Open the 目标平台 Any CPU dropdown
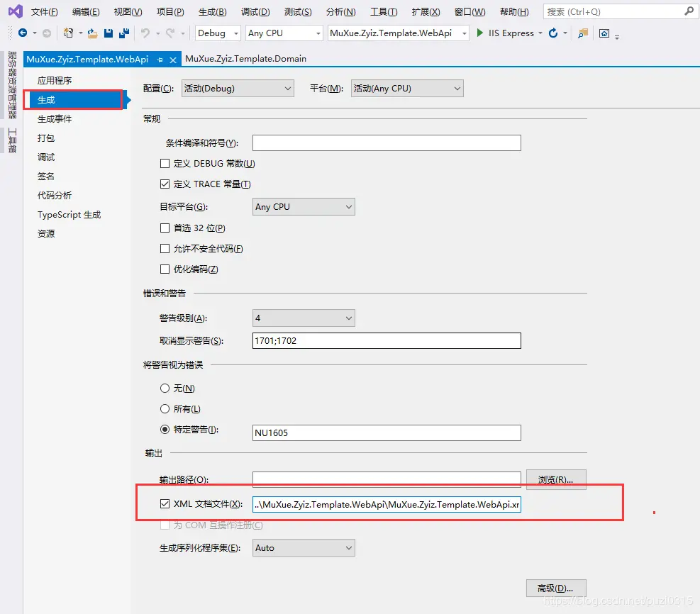 (304, 206)
